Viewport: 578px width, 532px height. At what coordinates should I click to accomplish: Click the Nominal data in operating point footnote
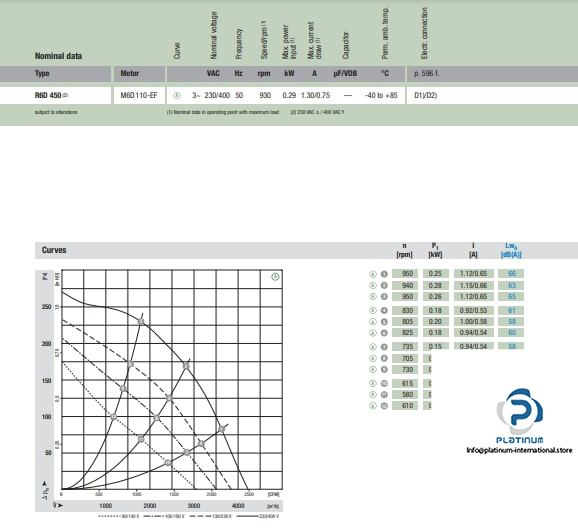[x=223, y=112]
